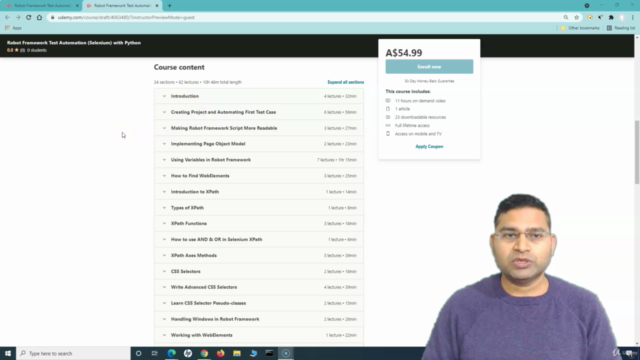Screen dimensions: 640x360
Task: Open File Explorer from taskbar
Action: [237, 353]
